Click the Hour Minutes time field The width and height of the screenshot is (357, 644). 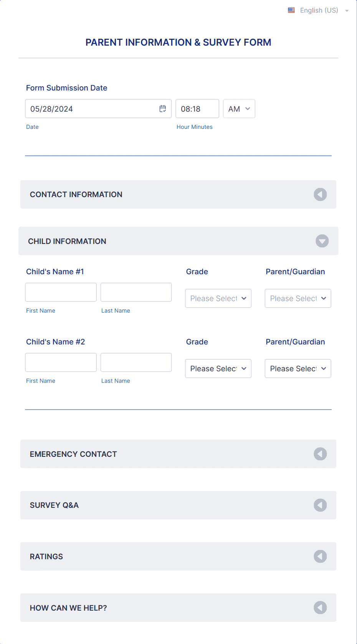[197, 109]
